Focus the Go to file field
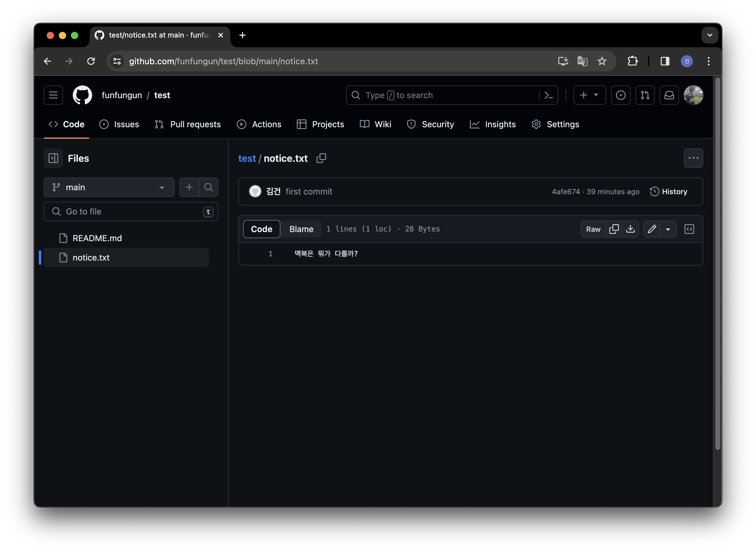Screen dimensions: 756x552 pos(130,211)
